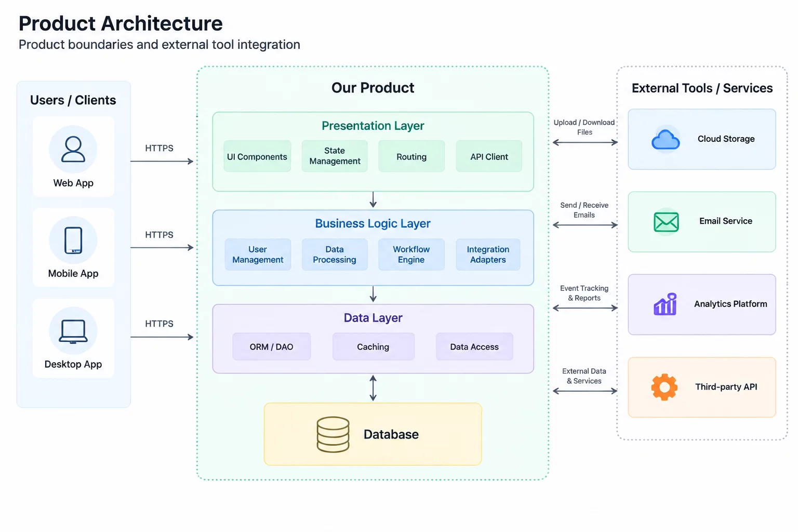Select the HTTPS label beside Mobile App

(x=159, y=235)
